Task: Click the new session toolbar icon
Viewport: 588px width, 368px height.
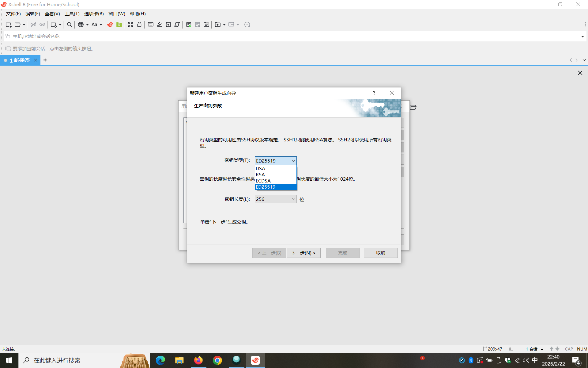Action: (x=8, y=25)
